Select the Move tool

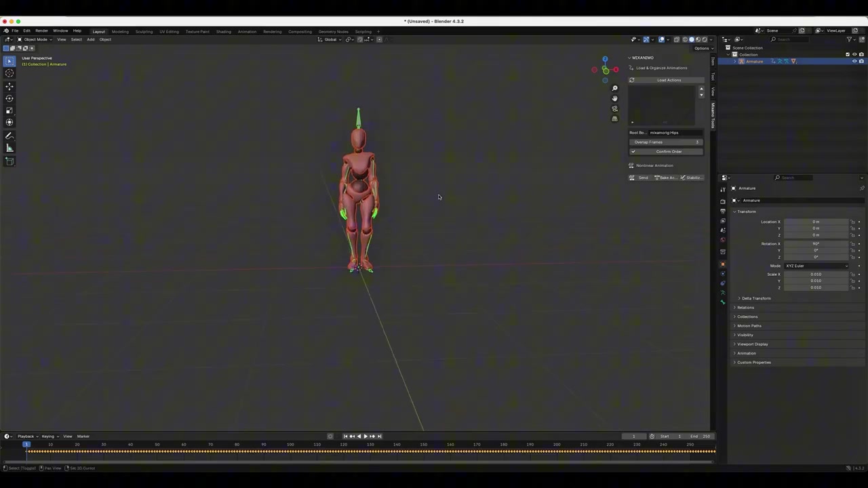pos(9,86)
